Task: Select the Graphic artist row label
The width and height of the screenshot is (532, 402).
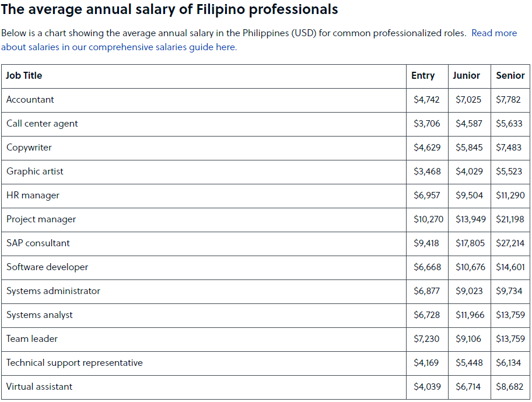Action: (34, 172)
